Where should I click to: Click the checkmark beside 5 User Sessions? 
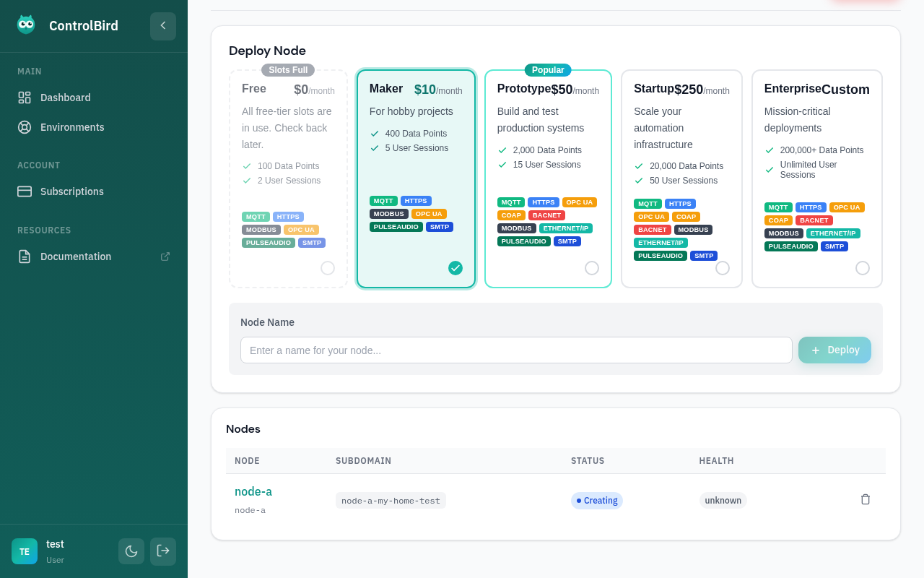(375, 148)
